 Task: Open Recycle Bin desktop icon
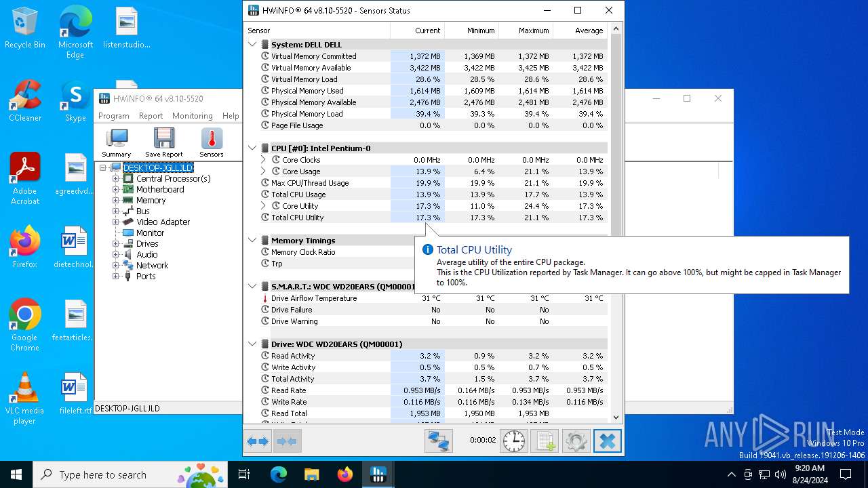(25, 28)
